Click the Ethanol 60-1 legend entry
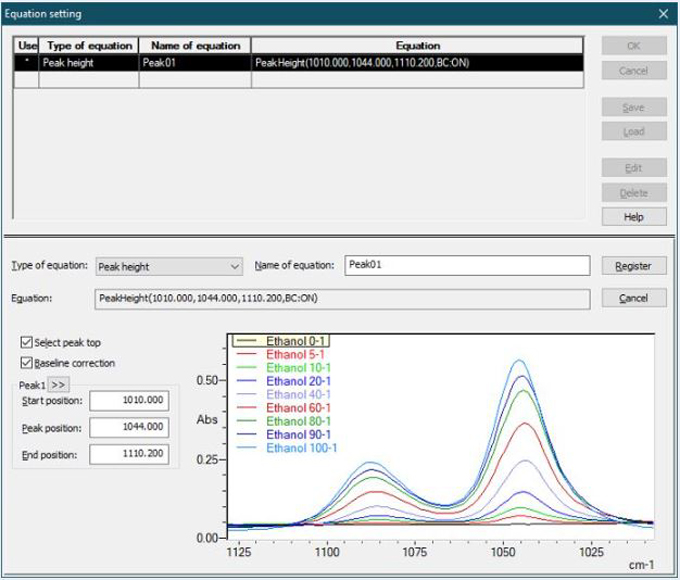Screen dimensions: 680x580 [298, 408]
